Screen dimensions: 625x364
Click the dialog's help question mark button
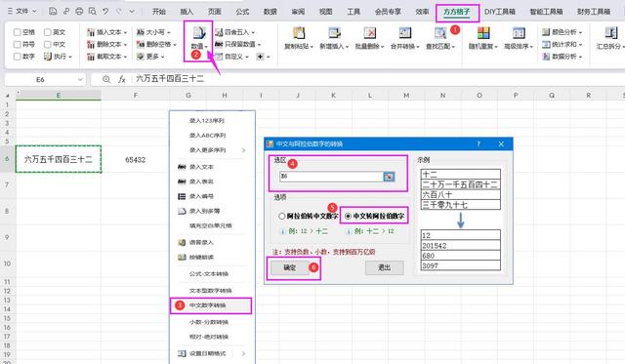point(479,143)
